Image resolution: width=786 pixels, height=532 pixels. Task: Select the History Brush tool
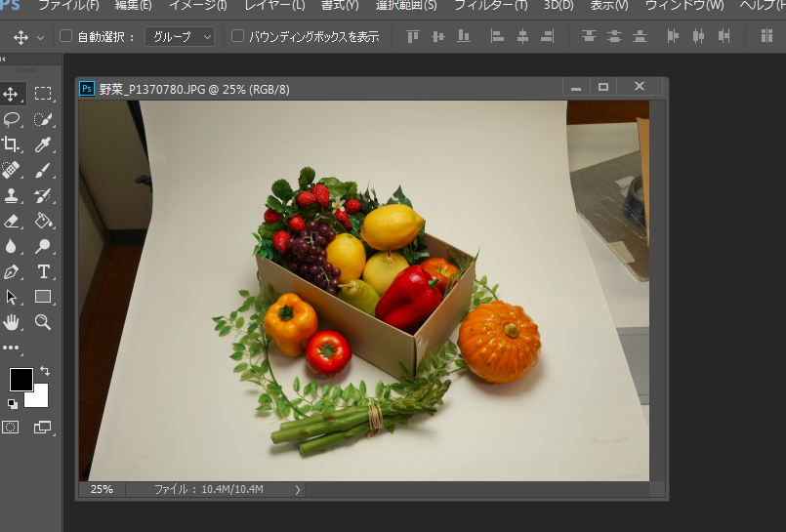43,195
